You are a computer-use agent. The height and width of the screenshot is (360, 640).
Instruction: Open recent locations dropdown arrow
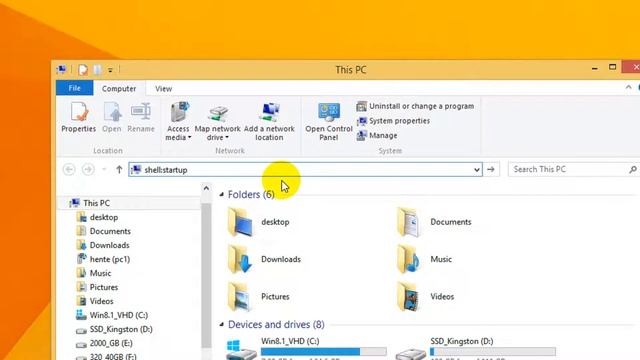104,170
